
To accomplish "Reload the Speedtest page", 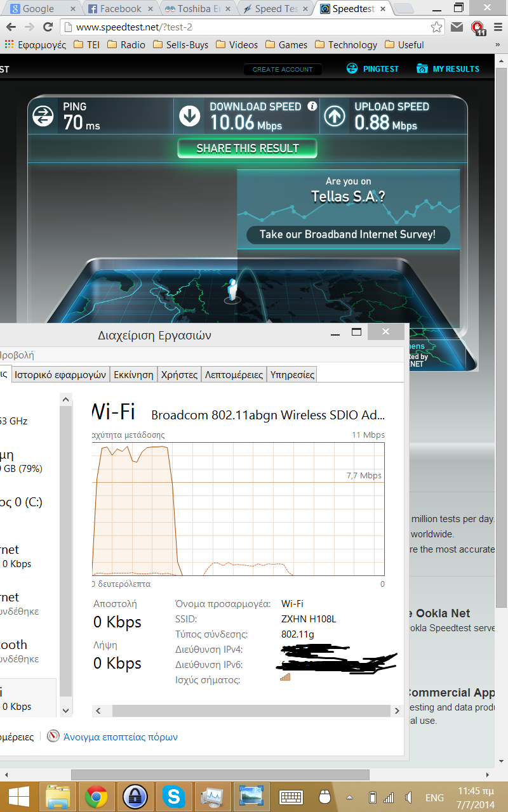I will (48, 27).
